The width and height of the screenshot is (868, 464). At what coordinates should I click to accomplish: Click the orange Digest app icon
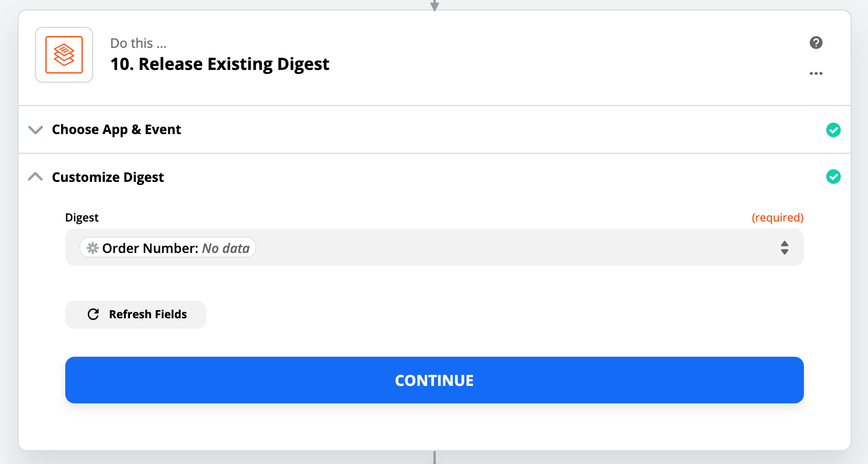tap(64, 55)
